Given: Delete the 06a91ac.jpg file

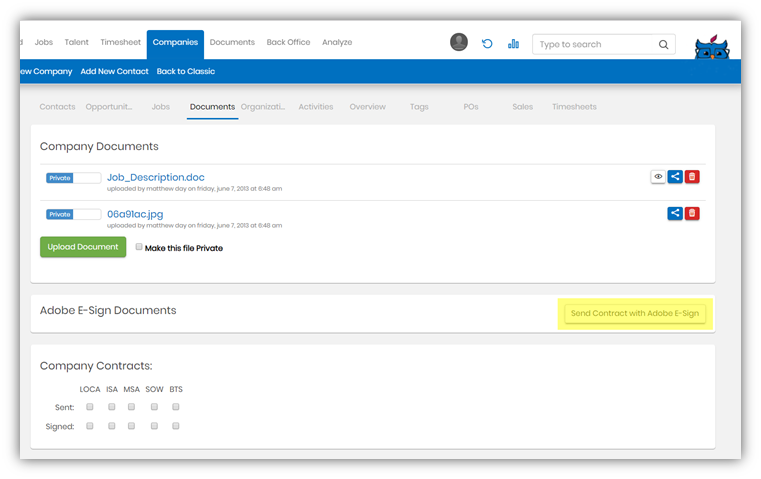Looking at the screenshot, I should (692, 213).
